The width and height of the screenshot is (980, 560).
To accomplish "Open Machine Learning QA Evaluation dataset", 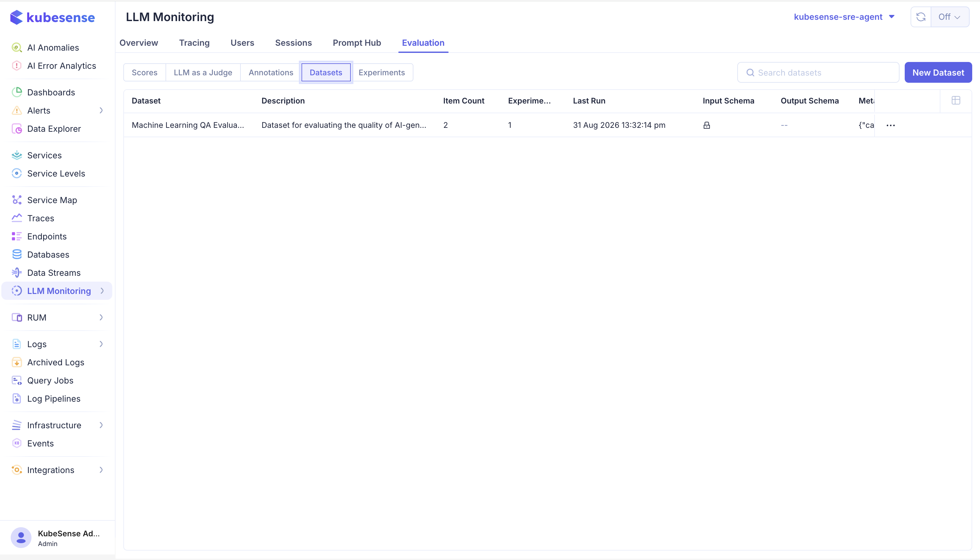I will click(x=188, y=125).
